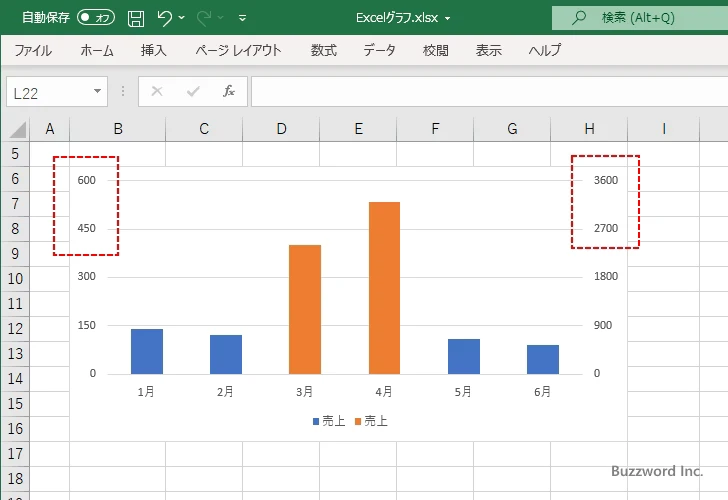Viewport: 728px width, 500px height.
Task: Select column E header
Action: click(x=358, y=129)
